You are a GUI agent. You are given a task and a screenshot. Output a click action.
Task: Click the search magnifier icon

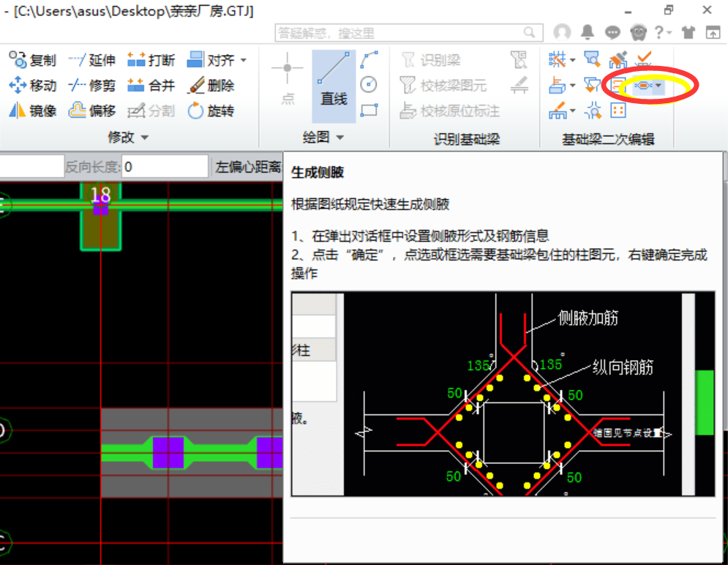[529, 32]
